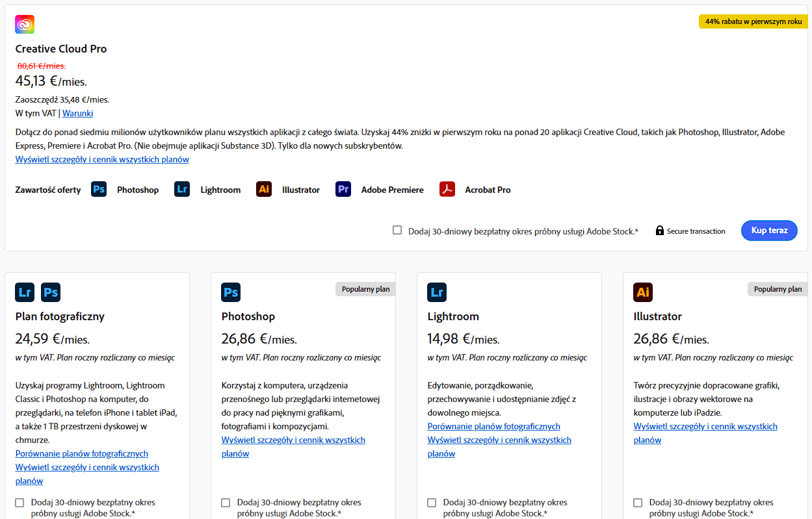
Task: Open Wyświetl szczegóły link under Creative Cloud Pro
Action: (x=102, y=159)
